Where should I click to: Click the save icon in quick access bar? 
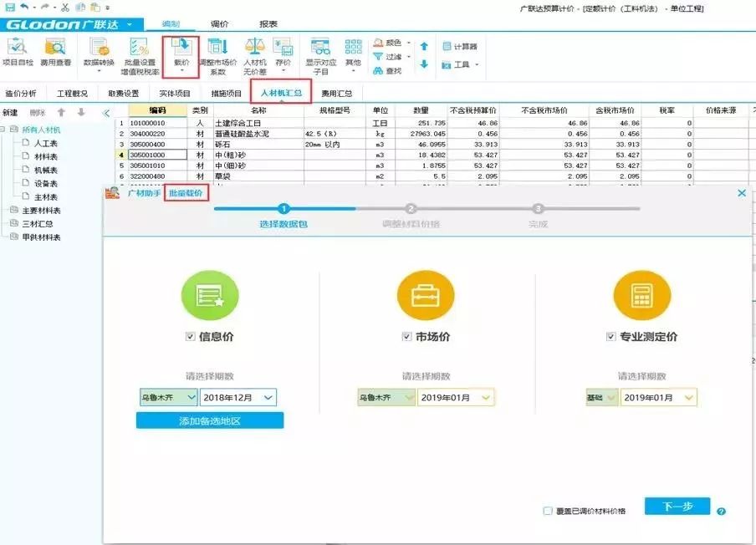pyautogui.click(x=9, y=8)
